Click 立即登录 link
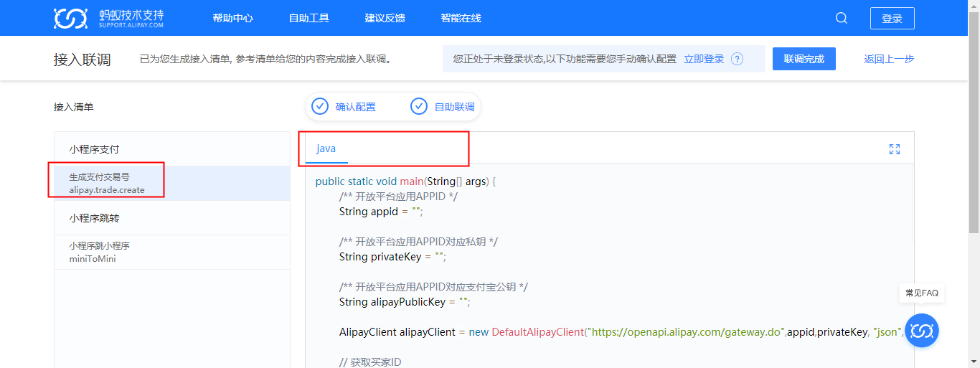980x368 pixels. coord(704,59)
